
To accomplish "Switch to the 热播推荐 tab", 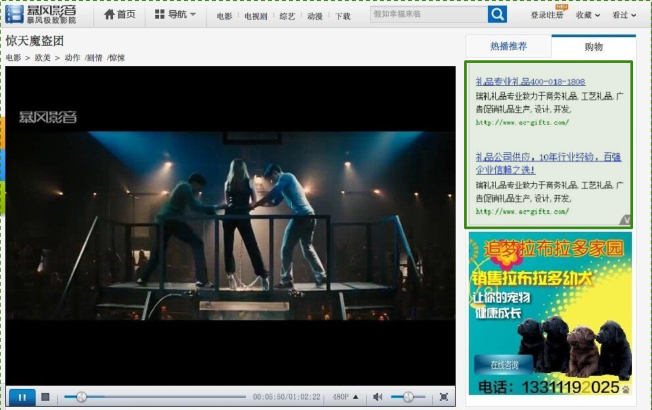I will (509, 46).
